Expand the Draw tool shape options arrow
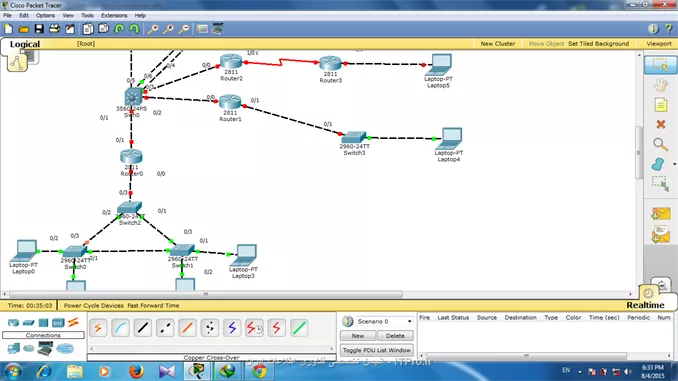This screenshot has width=678, height=381. pos(674,164)
